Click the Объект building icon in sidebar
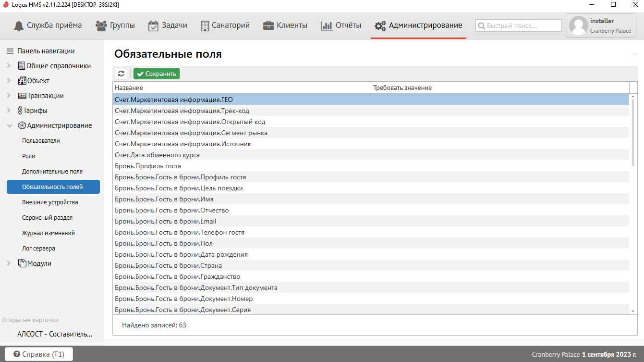 [22, 81]
